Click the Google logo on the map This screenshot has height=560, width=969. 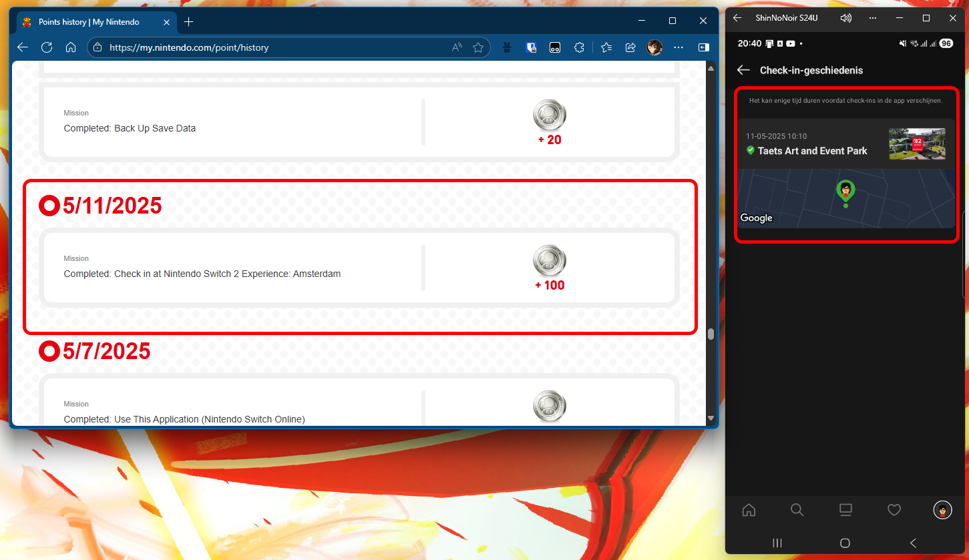point(756,218)
